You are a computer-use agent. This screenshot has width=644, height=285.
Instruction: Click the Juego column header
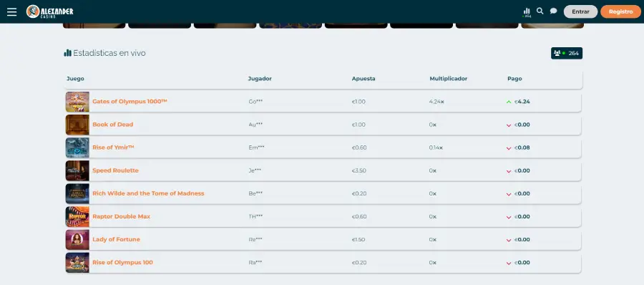[x=75, y=79]
